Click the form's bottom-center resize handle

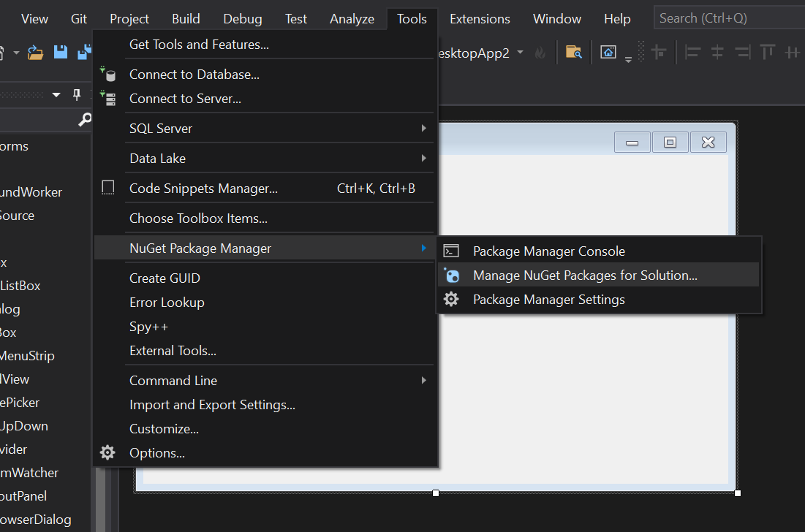[436, 493]
